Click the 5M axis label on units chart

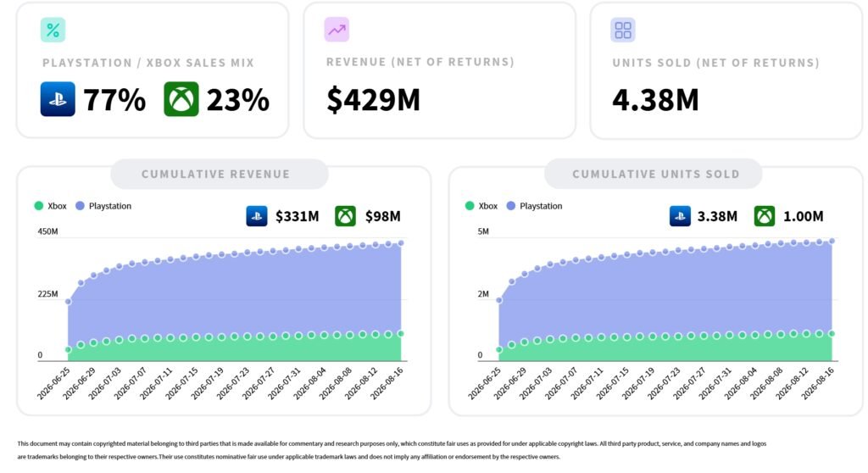coord(483,231)
